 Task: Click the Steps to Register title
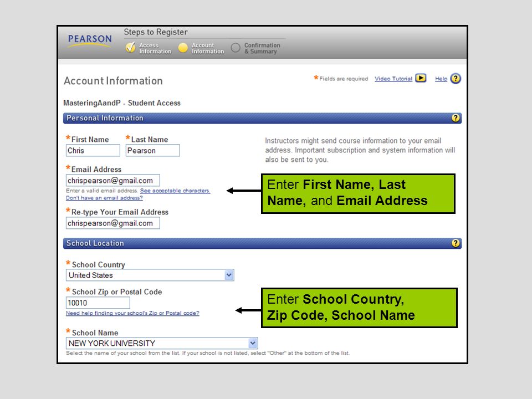(155, 32)
